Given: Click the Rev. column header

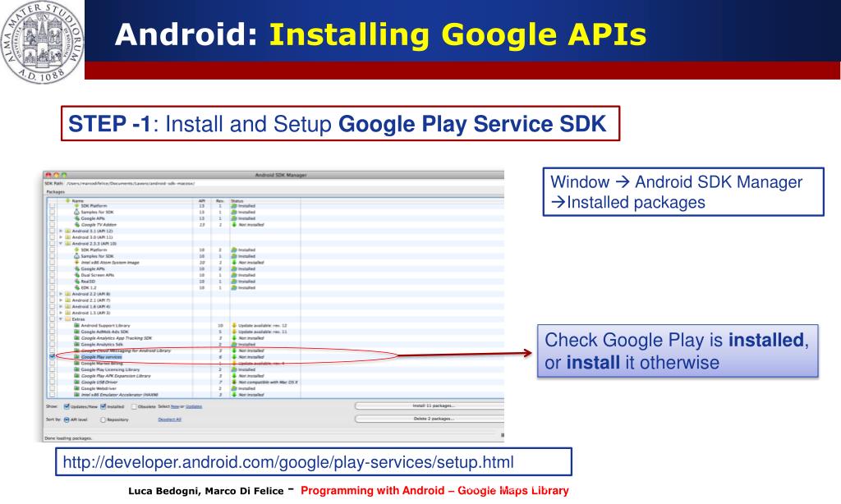Looking at the screenshot, I should [x=220, y=200].
